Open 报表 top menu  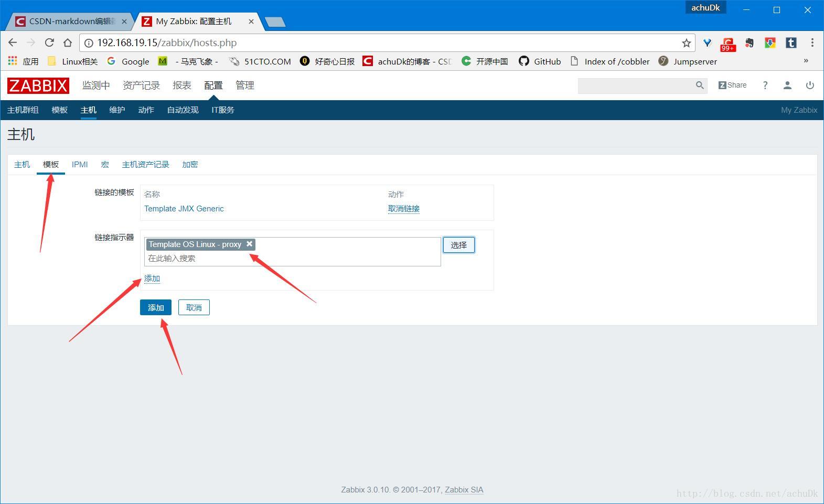coord(182,85)
